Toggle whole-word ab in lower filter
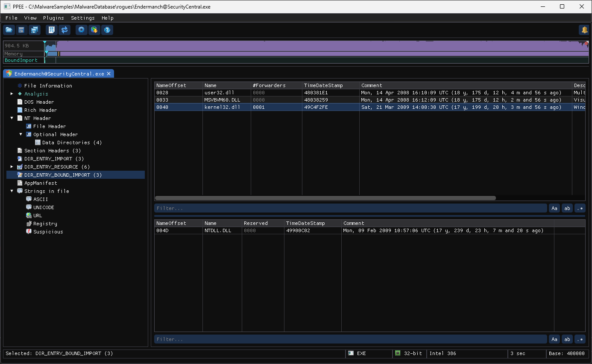592x364 pixels. coord(567,339)
